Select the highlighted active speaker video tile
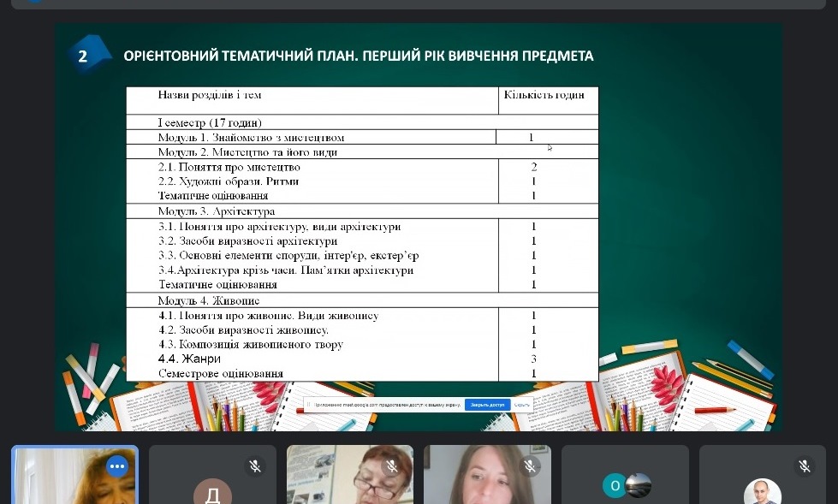This screenshot has height=504, width=838. click(74, 475)
